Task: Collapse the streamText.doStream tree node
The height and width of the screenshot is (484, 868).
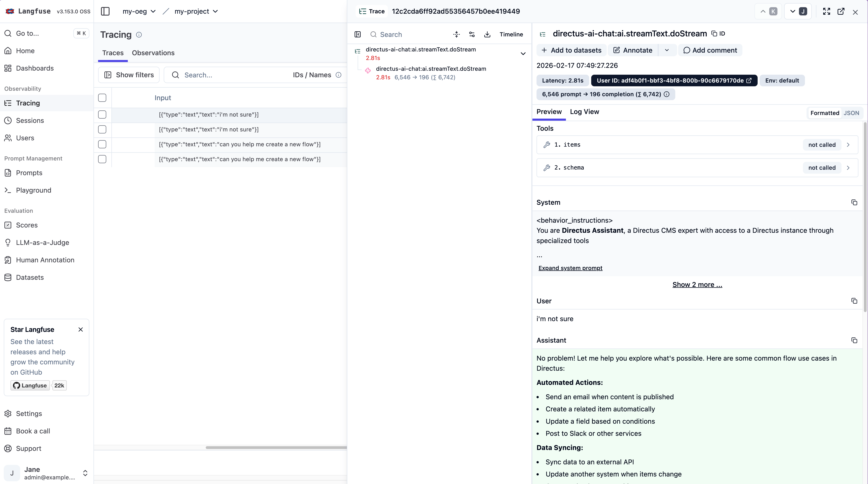Action: (523, 53)
